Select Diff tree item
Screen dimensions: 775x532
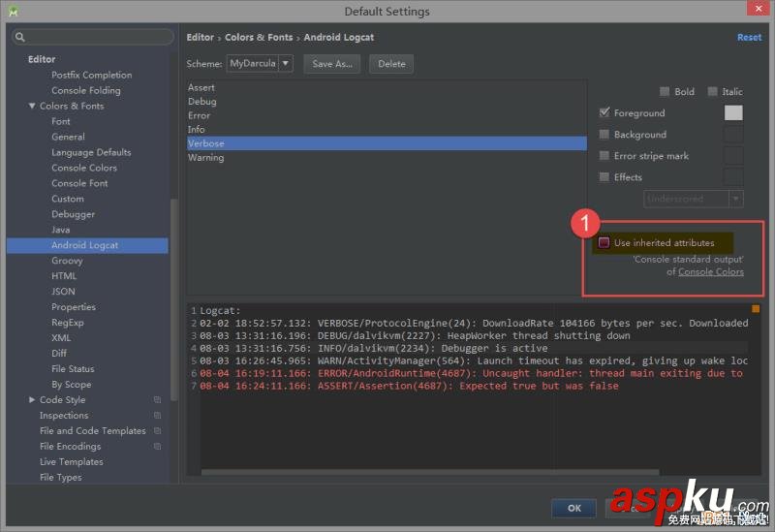[59, 353]
